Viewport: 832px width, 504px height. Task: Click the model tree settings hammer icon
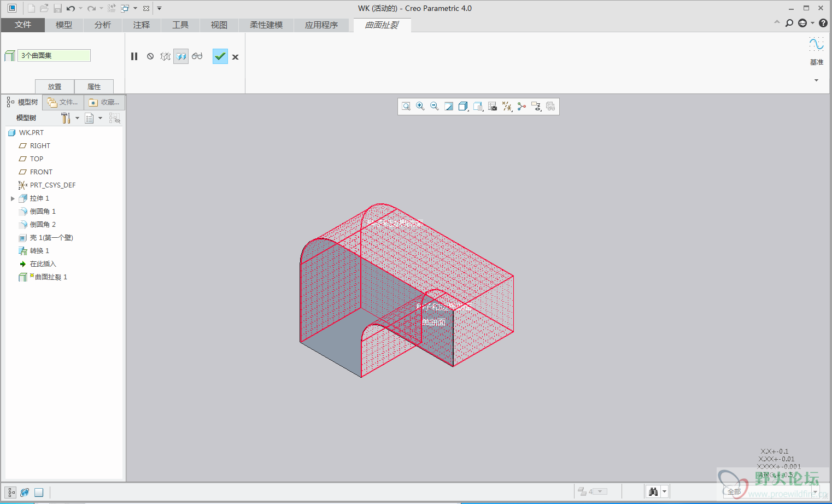click(66, 118)
